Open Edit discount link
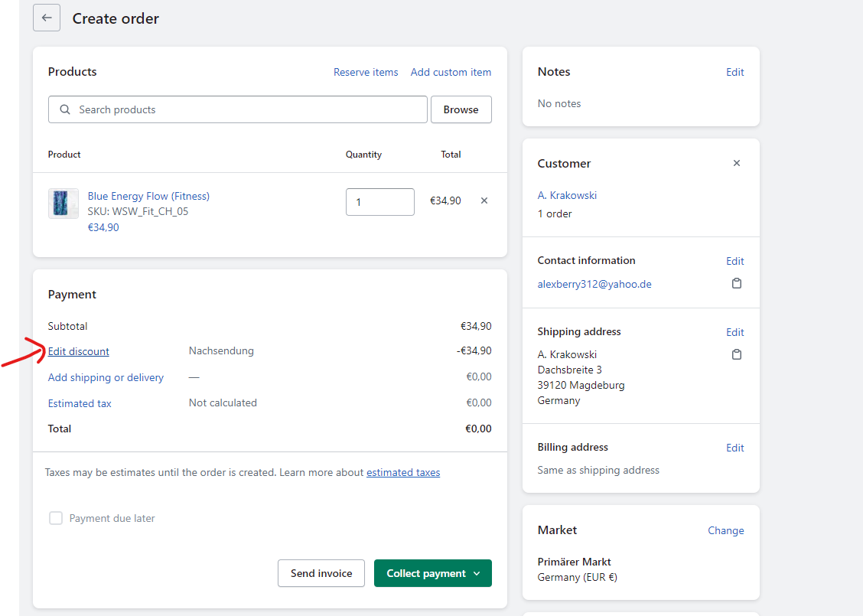 click(78, 351)
